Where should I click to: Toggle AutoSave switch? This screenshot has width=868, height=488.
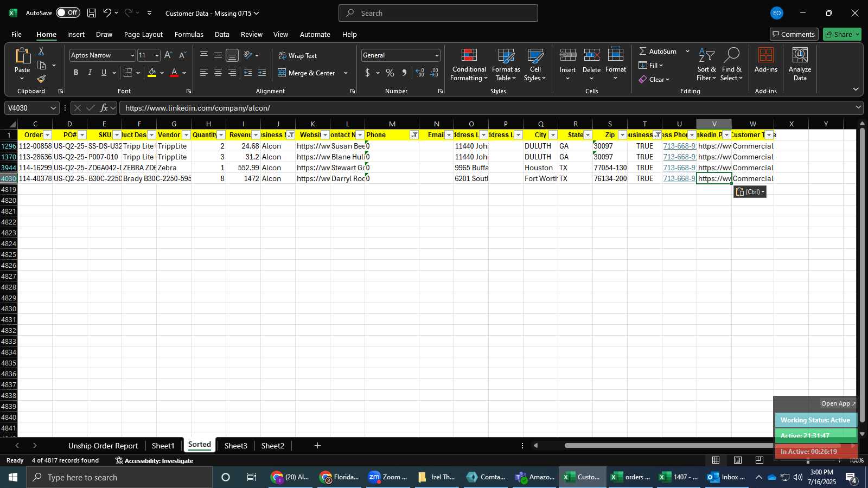pyautogui.click(x=68, y=13)
